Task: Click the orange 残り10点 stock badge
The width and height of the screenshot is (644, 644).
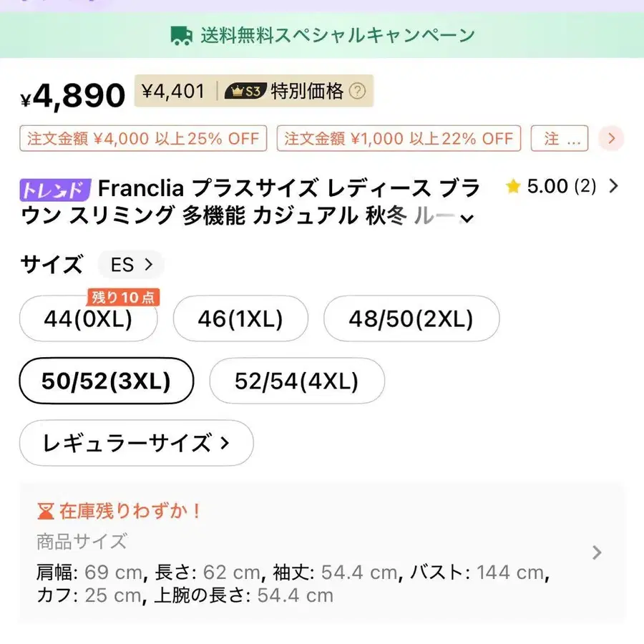Action: (123, 297)
